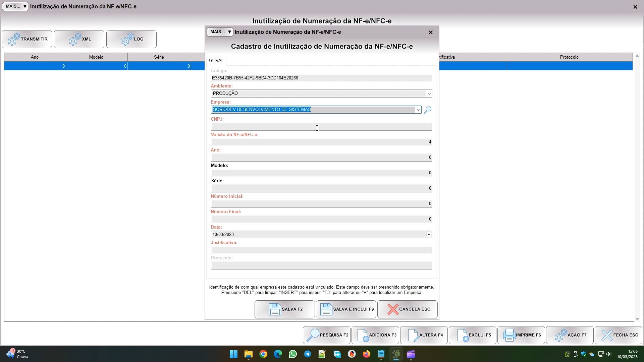Click the Justificativa input field
The image size is (644, 362).
tap(321, 250)
